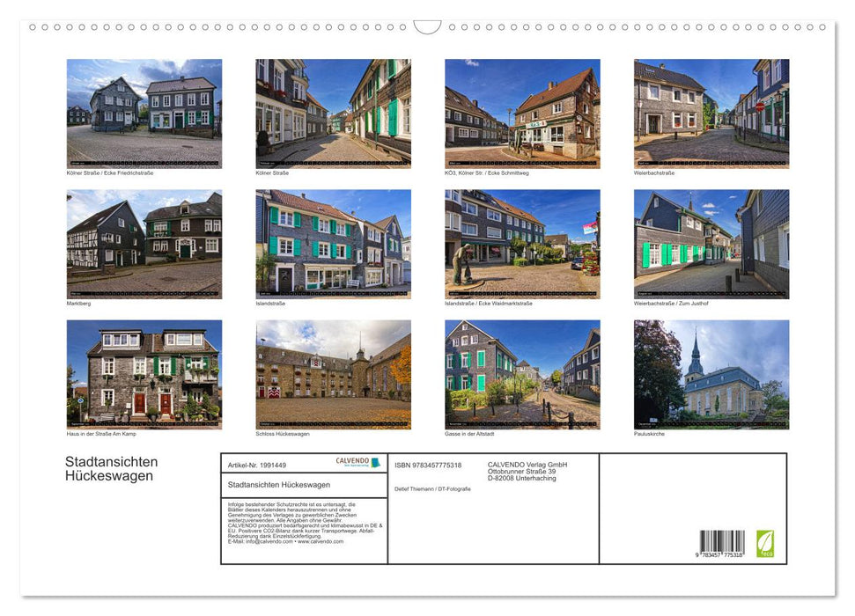Click the Artikel-Nr. 1991449 entry
Screen dimensions: 855x616
[x=259, y=466]
